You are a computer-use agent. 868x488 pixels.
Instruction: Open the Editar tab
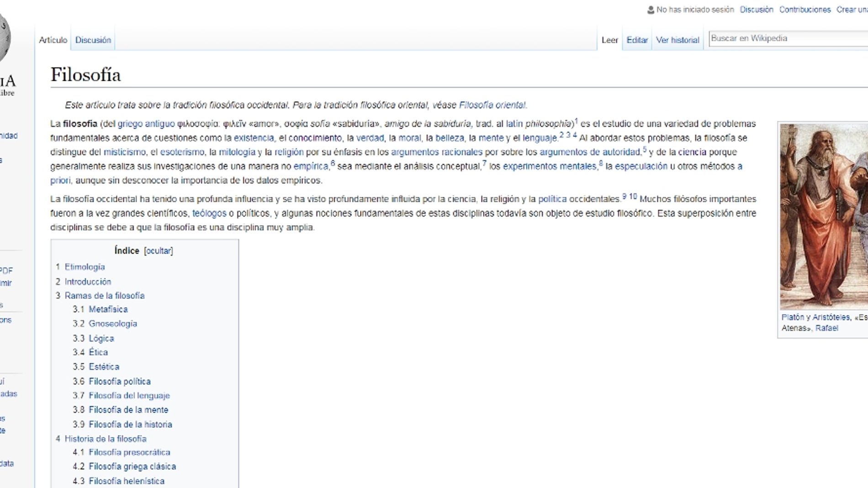coord(637,40)
